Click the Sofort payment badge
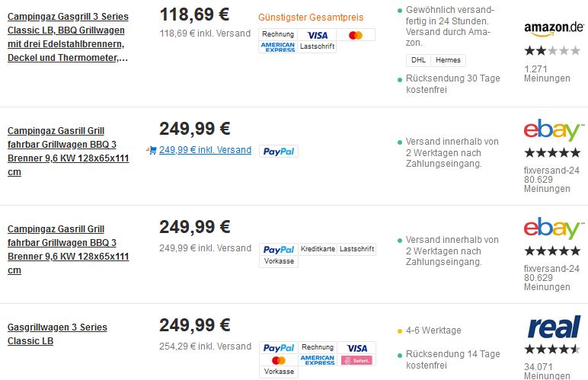 pos(356,360)
